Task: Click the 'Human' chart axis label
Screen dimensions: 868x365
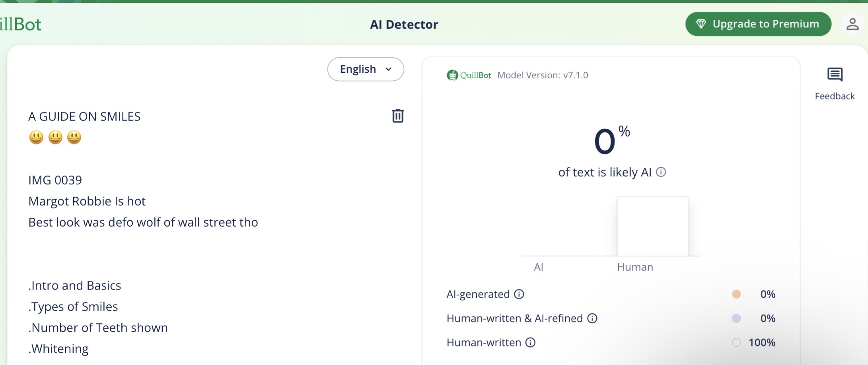Action: click(x=635, y=267)
